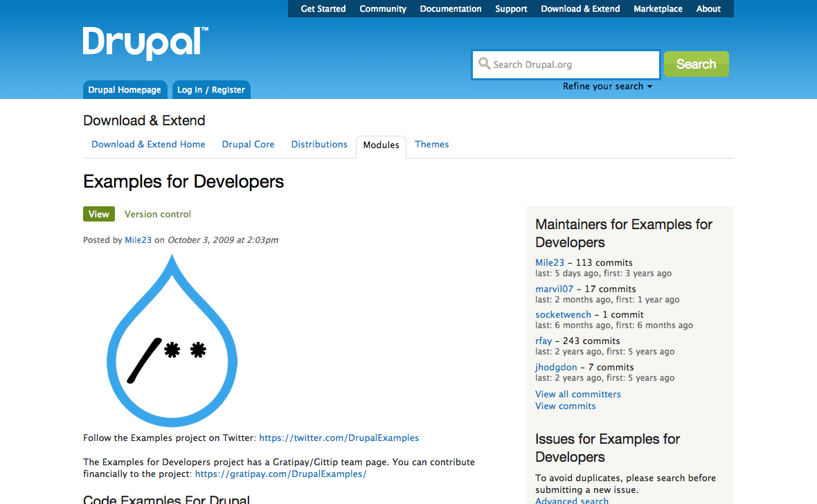
Task: Click the green View tab button
Action: point(99,214)
